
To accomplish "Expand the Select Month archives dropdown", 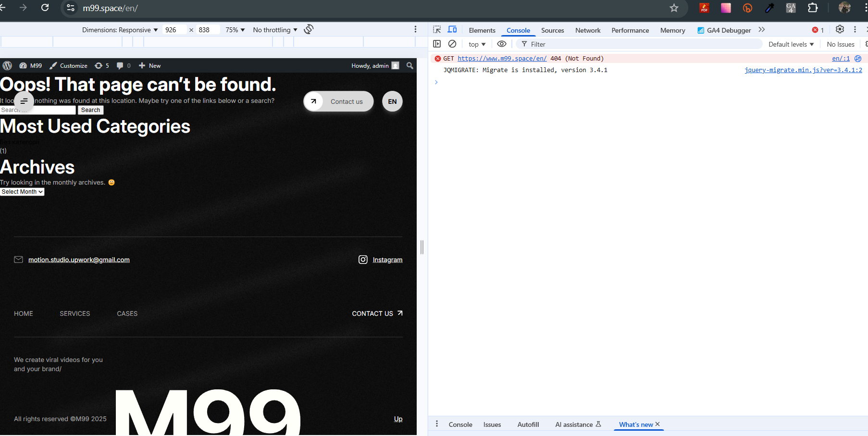I will pos(22,192).
